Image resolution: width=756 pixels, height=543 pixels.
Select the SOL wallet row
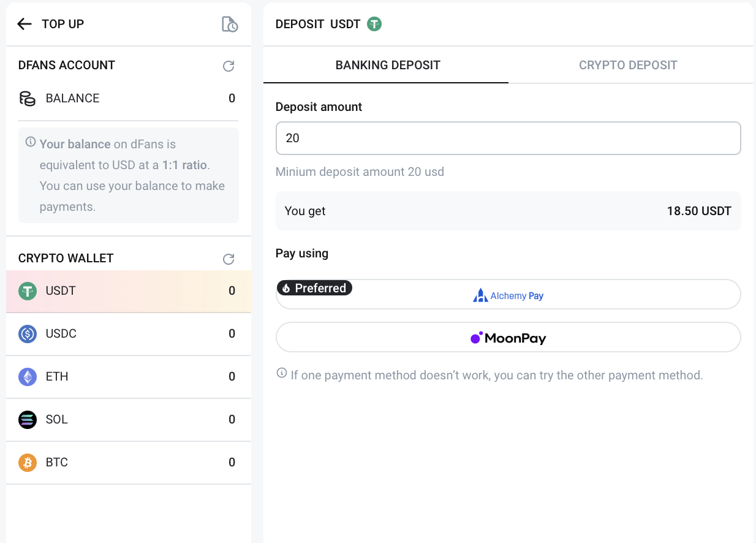pos(128,420)
